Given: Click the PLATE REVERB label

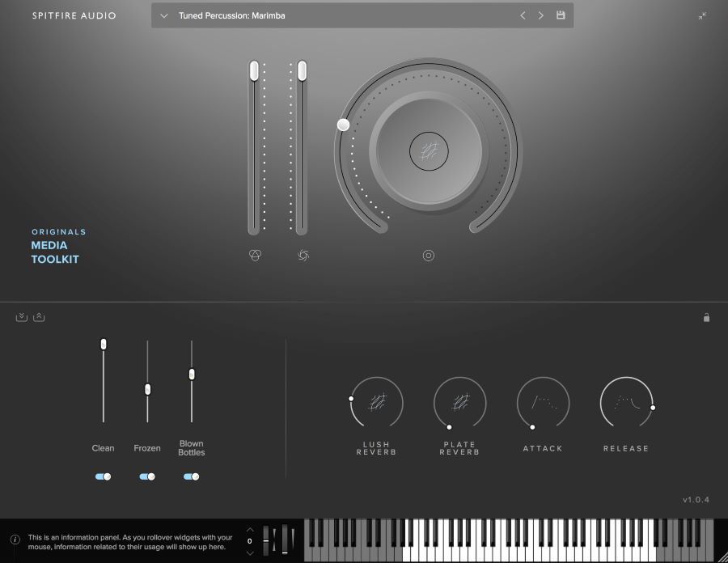Looking at the screenshot, I should (x=459, y=448).
